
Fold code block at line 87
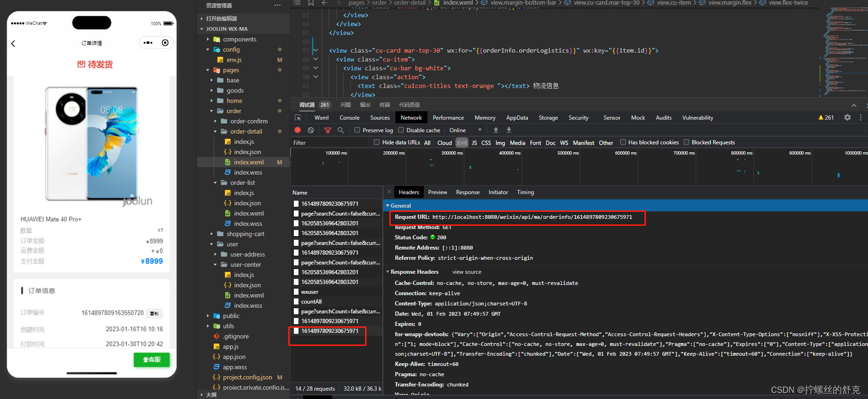tap(316, 50)
